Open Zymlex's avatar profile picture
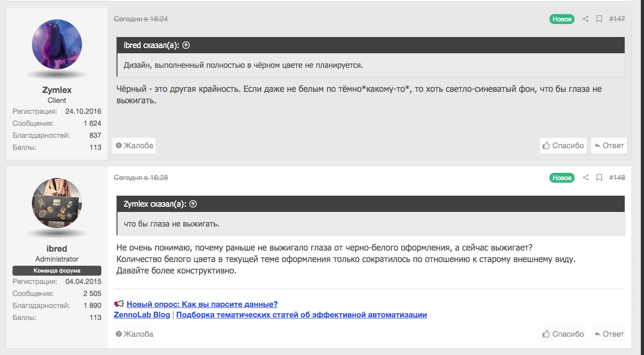 [x=57, y=45]
